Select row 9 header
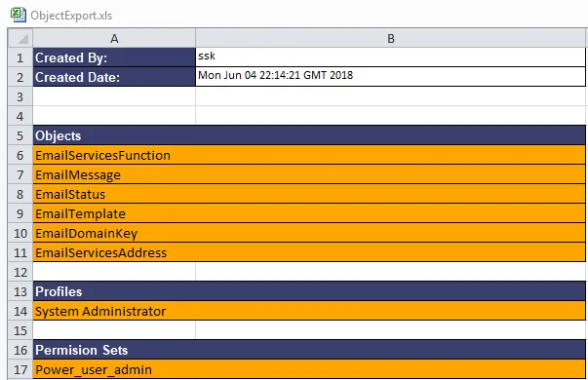Image resolution: width=588 pixels, height=380 pixels. (20, 213)
